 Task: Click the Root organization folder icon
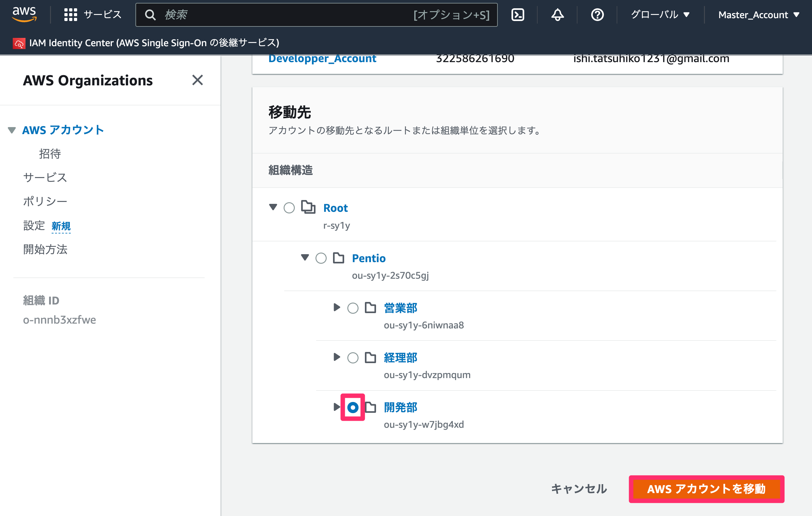click(x=308, y=207)
